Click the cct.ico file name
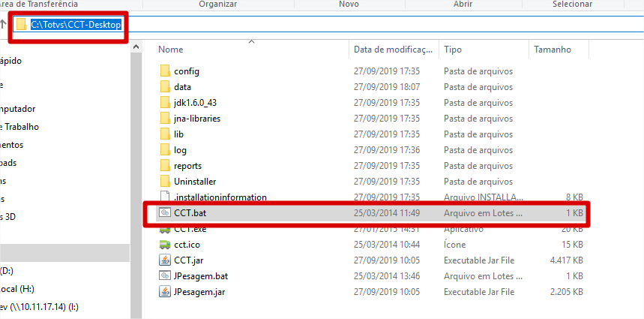The height and width of the screenshot is (319, 644). (x=187, y=245)
